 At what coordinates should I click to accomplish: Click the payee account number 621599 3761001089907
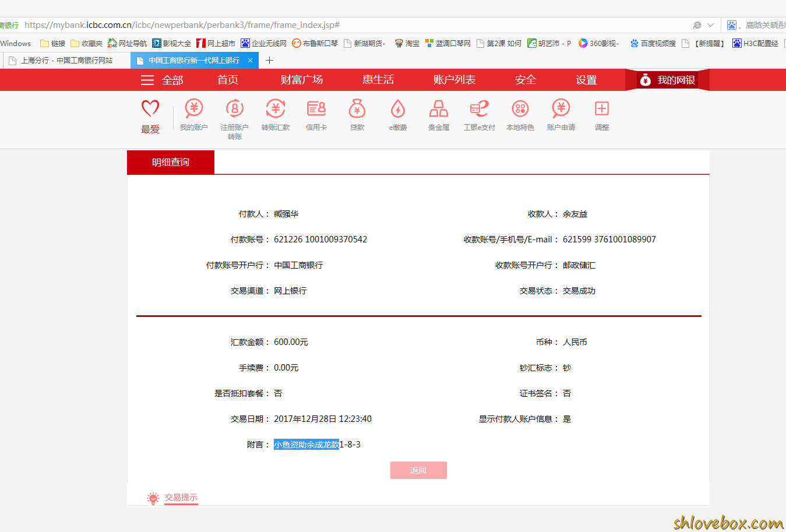(x=609, y=239)
